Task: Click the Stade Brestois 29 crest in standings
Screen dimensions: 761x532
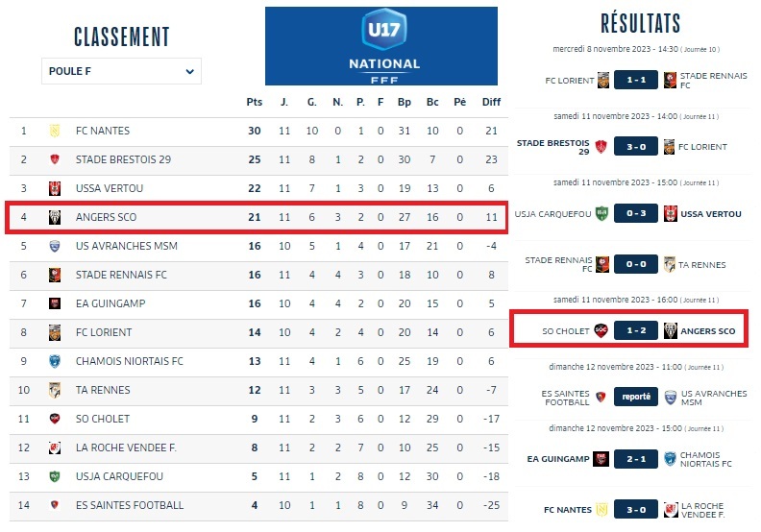Action: (x=55, y=159)
